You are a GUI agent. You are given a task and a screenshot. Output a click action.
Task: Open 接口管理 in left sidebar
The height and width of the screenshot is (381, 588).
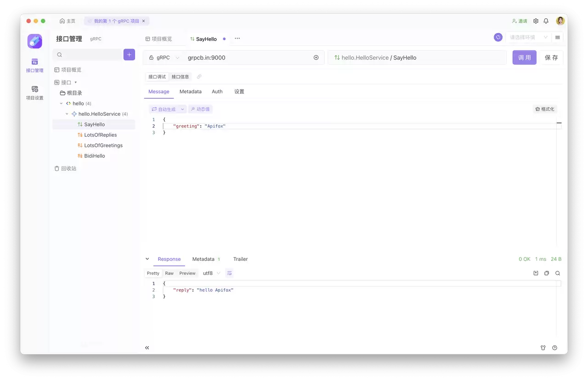(34, 65)
